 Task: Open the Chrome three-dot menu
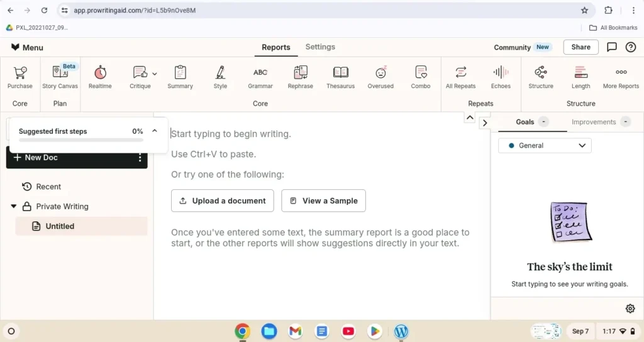(x=633, y=10)
